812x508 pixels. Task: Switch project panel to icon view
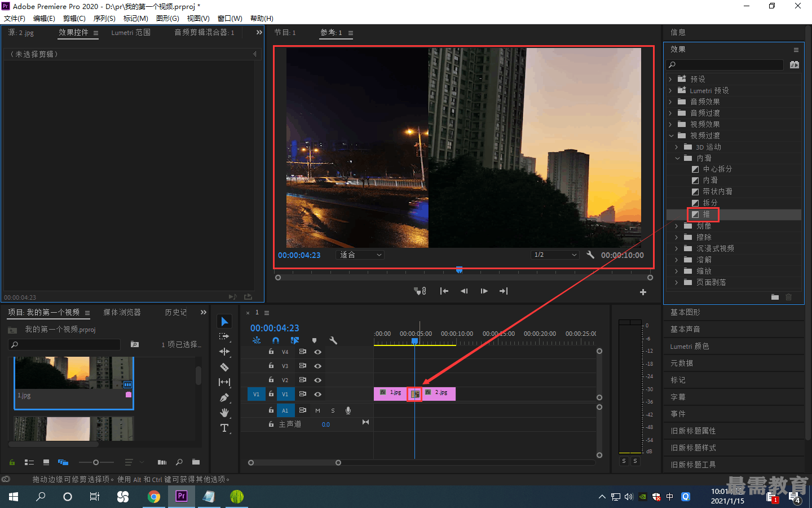pos(46,462)
